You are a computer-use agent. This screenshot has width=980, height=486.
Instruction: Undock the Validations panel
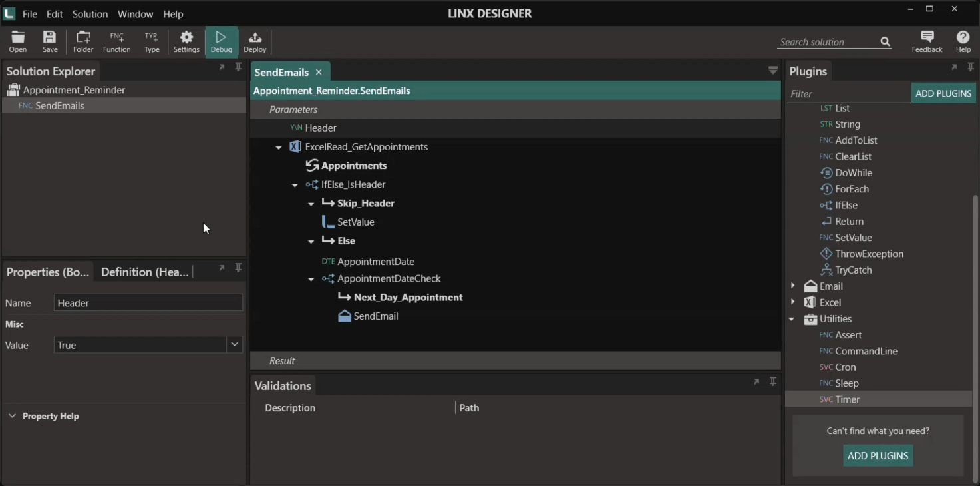tap(756, 381)
